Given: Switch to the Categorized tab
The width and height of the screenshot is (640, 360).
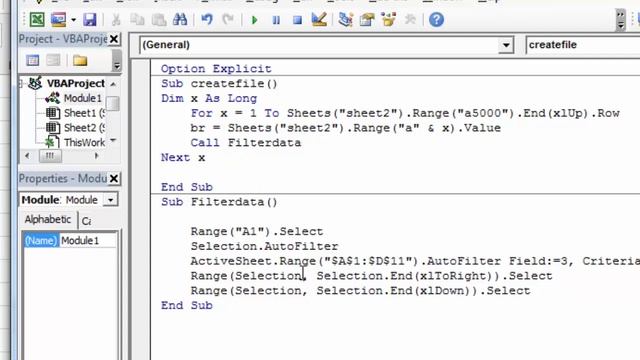Looking at the screenshot, I should pyautogui.click(x=86, y=221).
